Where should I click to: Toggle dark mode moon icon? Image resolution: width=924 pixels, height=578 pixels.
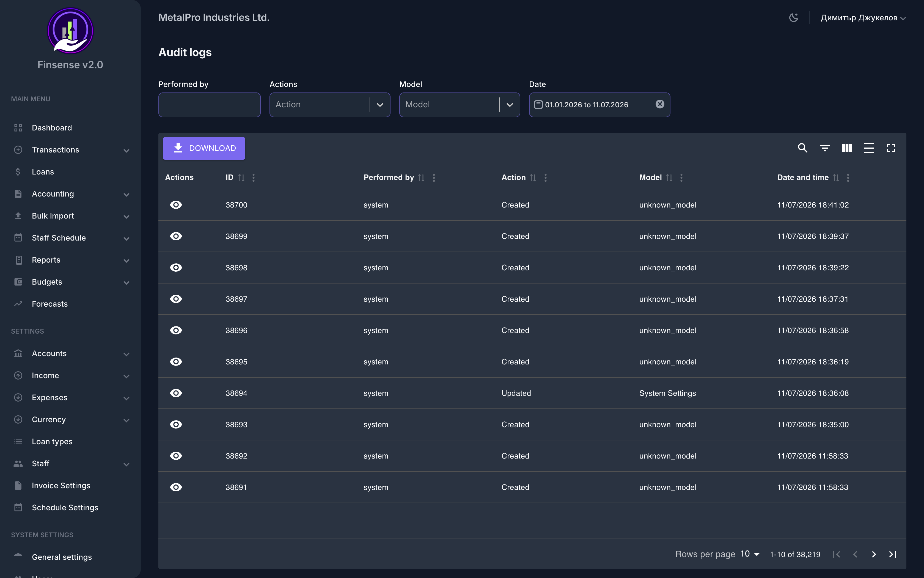coord(793,18)
